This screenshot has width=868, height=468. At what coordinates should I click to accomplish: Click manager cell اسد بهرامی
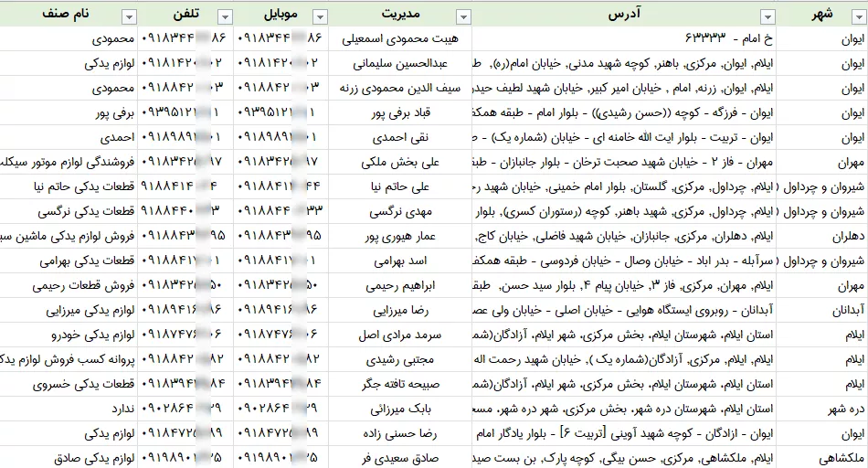(400, 261)
